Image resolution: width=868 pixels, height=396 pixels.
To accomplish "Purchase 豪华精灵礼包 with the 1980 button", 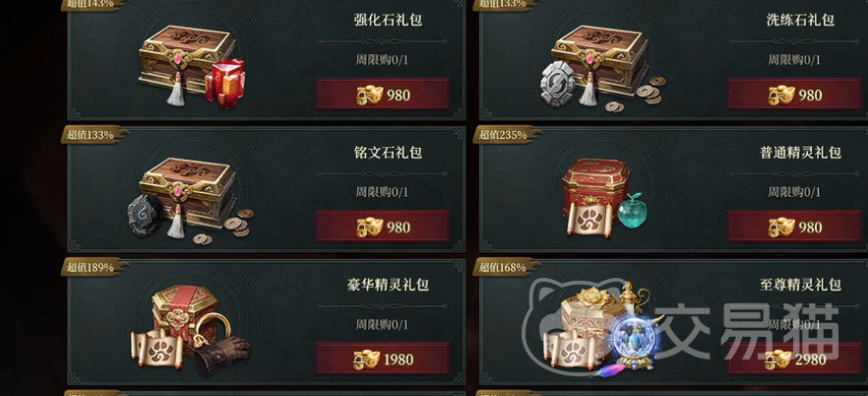I will 383,359.
